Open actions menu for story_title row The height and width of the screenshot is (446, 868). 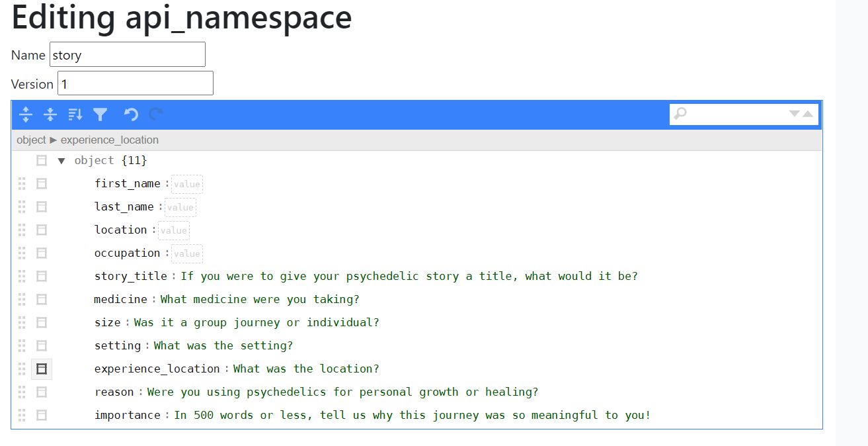pos(42,276)
